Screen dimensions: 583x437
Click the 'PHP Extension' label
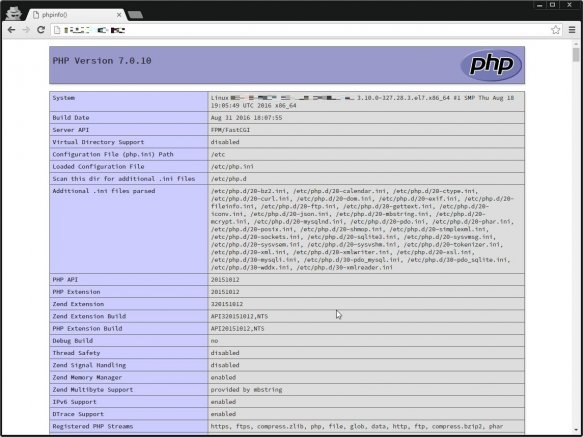(76, 292)
